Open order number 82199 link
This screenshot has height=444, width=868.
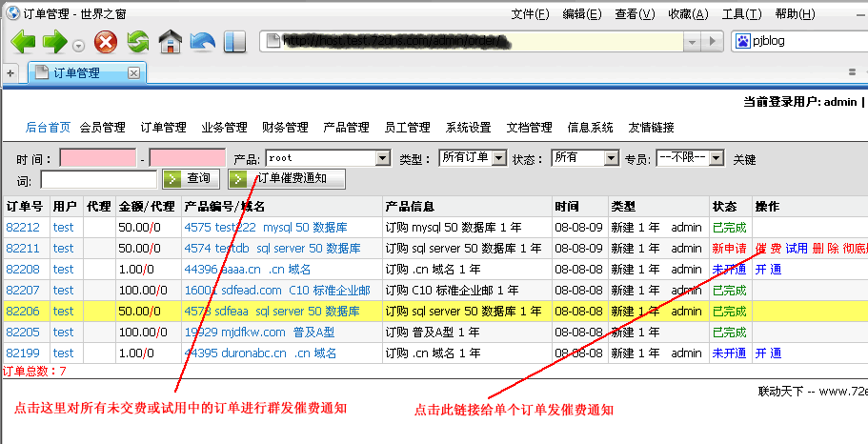click(23, 353)
